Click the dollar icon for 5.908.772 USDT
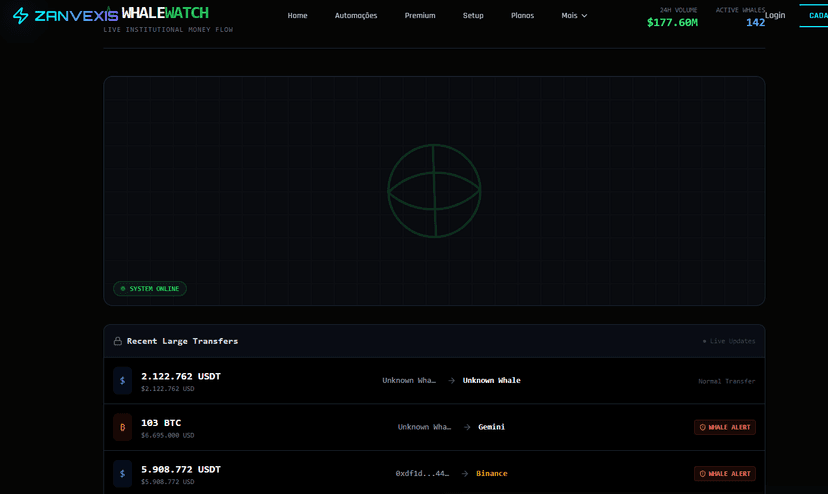Image resolution: width=828 pixels, height=494 pixels. click(x=122, y=473)
